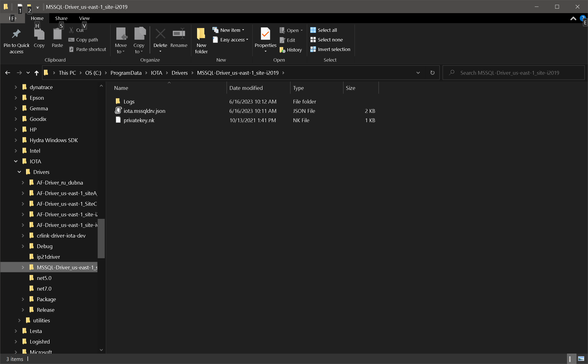
Task: Select Logishrd folder in tree
Action: pos(40,342)
